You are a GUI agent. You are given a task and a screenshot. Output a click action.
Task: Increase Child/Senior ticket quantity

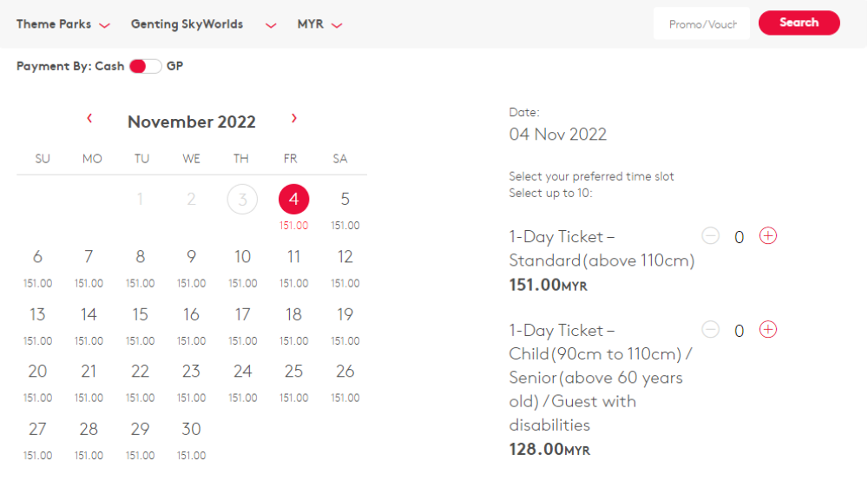(768, 329)
